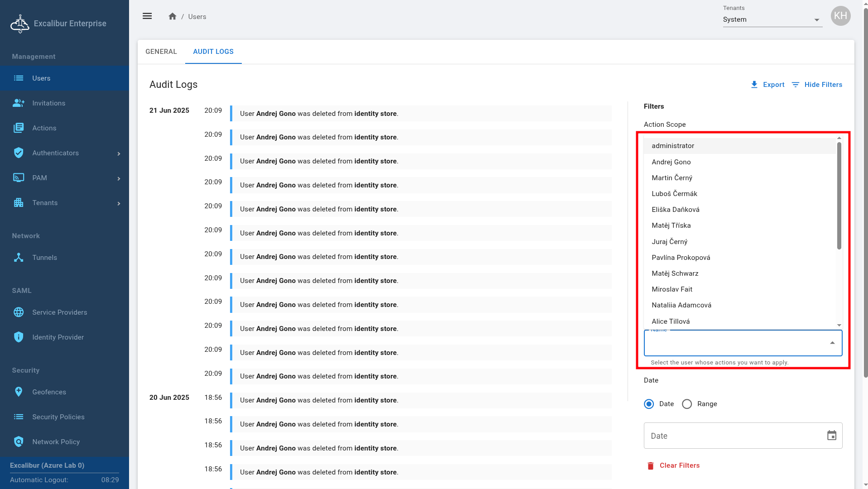Open Geofences from the sidebar
868x489 pixels.
tap(49, 392)
